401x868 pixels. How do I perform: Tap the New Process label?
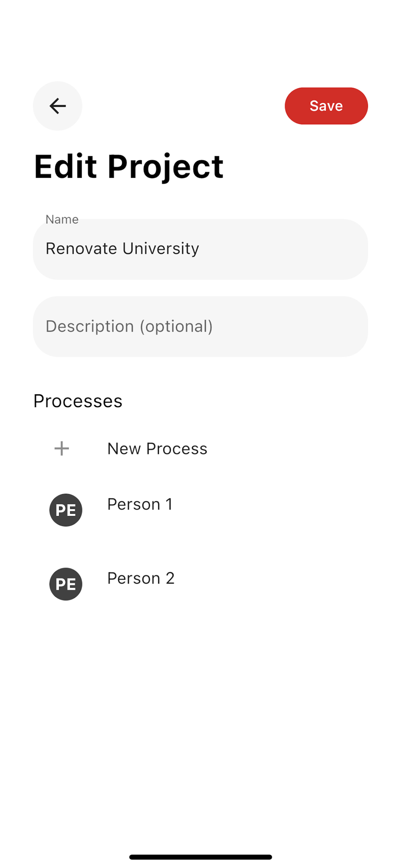coord(157,448)
